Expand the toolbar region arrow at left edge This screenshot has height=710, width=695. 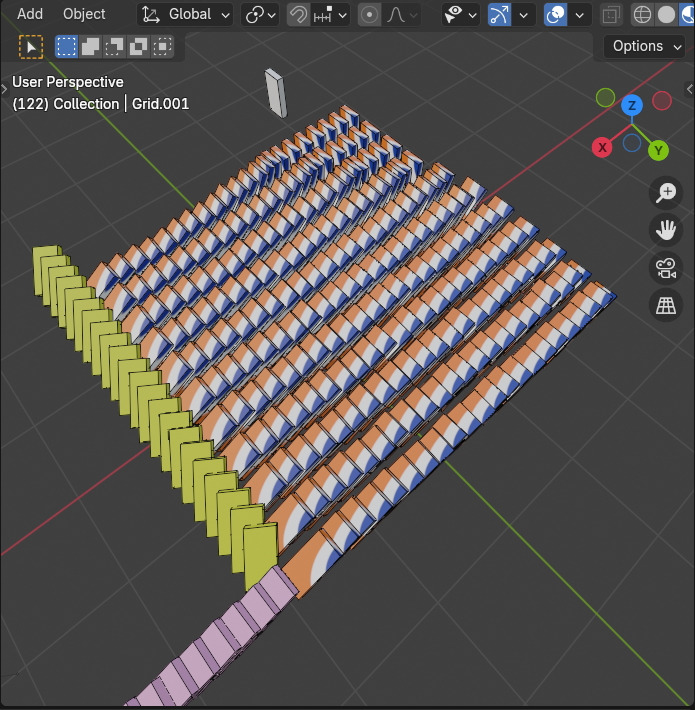4,89
